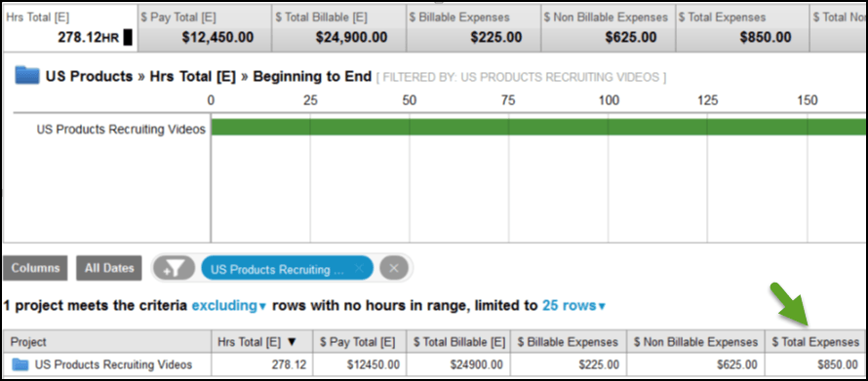The image size is (868, 381).
Task: Click the add filter funnel icon
Action: 175,268
